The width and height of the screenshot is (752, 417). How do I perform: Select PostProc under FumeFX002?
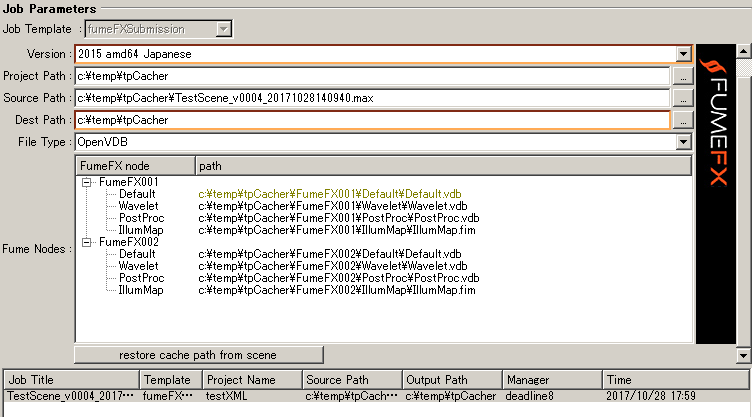point(141,278)
